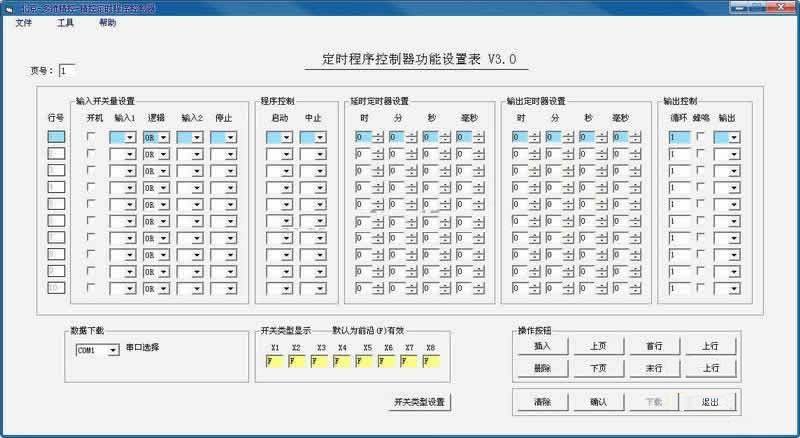The height and width of the screenshot is (438, 800).
Task: Open the 文件 menu
Action: (x=23, y=22)
